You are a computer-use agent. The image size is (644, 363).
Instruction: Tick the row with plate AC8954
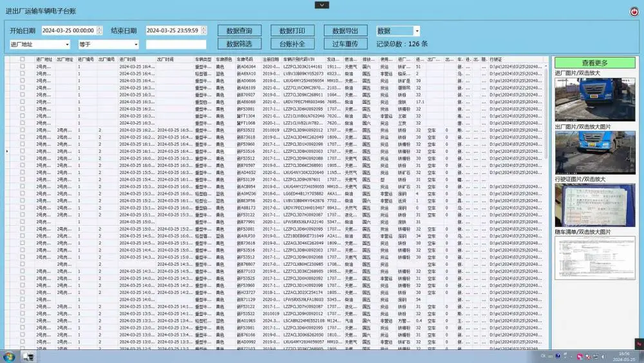pos(23,186)
